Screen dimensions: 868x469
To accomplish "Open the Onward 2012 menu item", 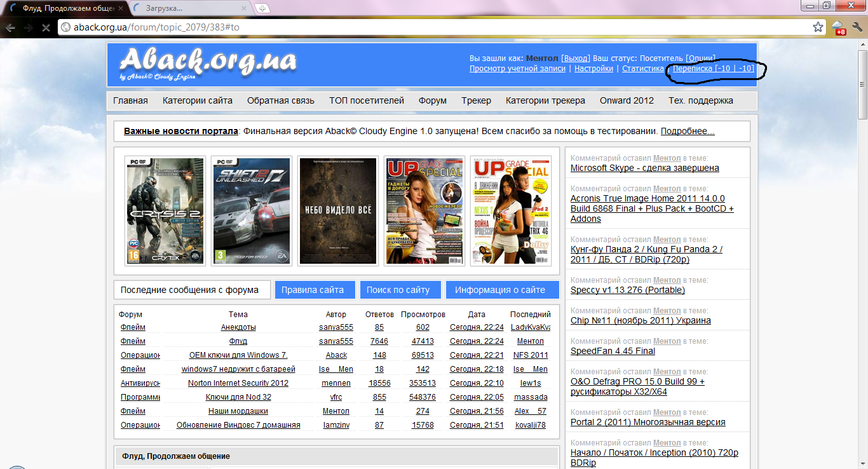I will 627,100.
